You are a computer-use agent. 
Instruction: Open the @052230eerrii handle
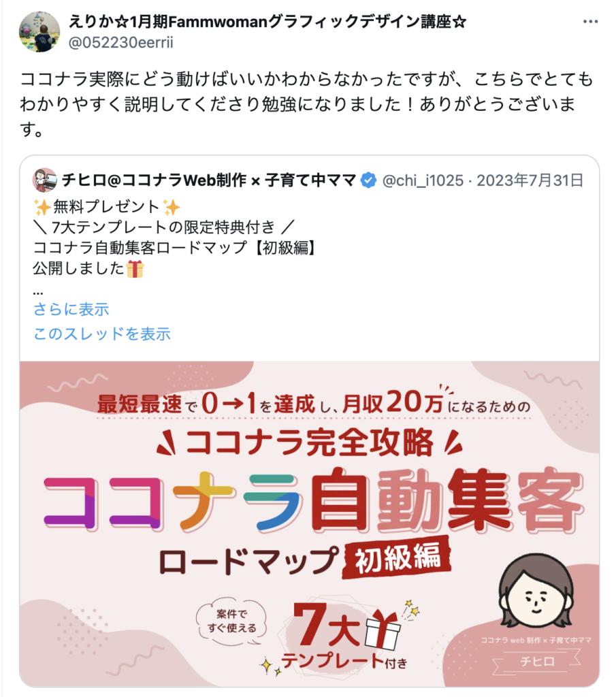pyautogui.click(x=120, y=43)
